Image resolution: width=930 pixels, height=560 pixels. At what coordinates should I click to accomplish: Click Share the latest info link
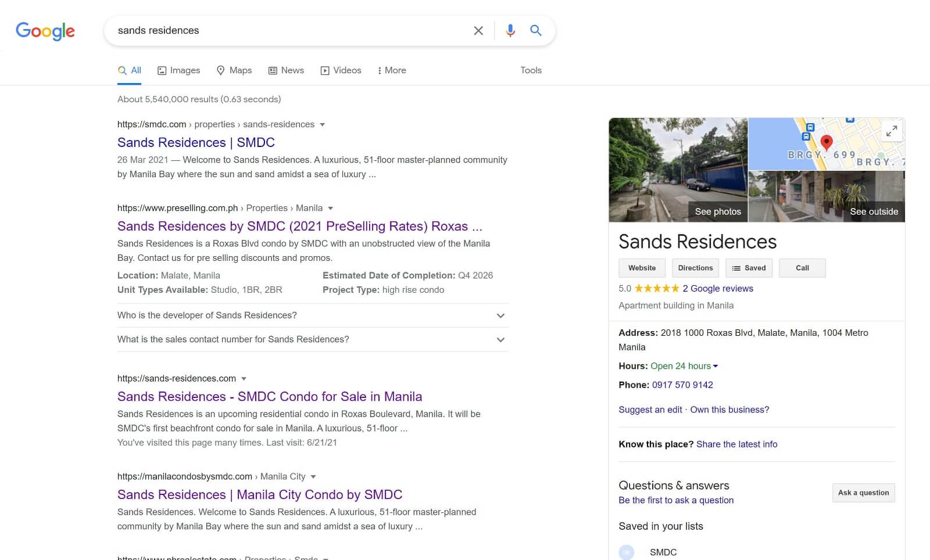click(x=736, y=444)
